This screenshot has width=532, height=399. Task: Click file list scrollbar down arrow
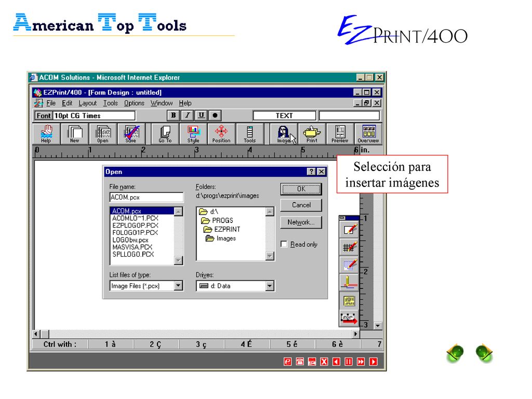179,261
